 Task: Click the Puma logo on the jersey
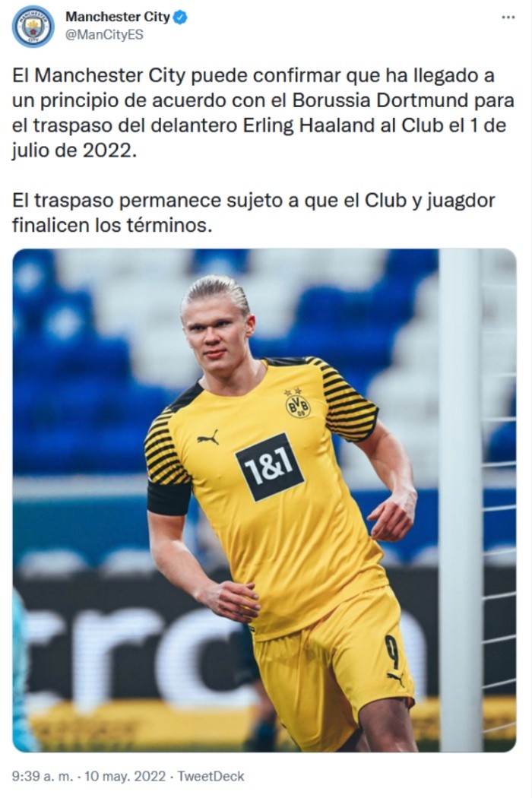(208, 437)
